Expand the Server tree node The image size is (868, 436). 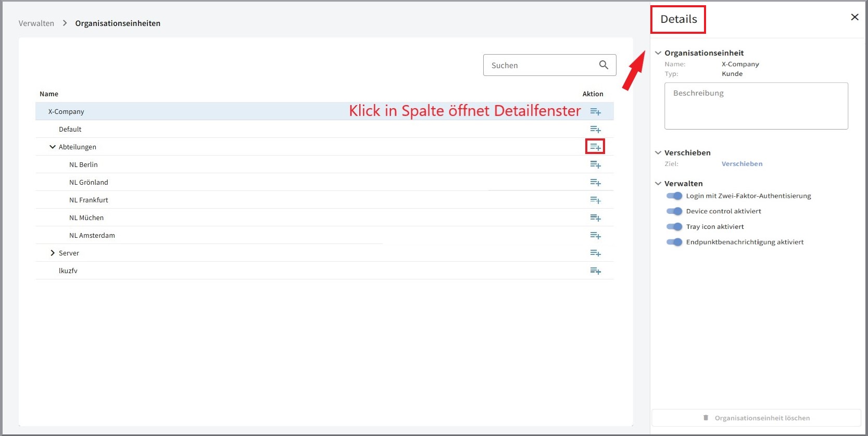[x=53, y=253]
